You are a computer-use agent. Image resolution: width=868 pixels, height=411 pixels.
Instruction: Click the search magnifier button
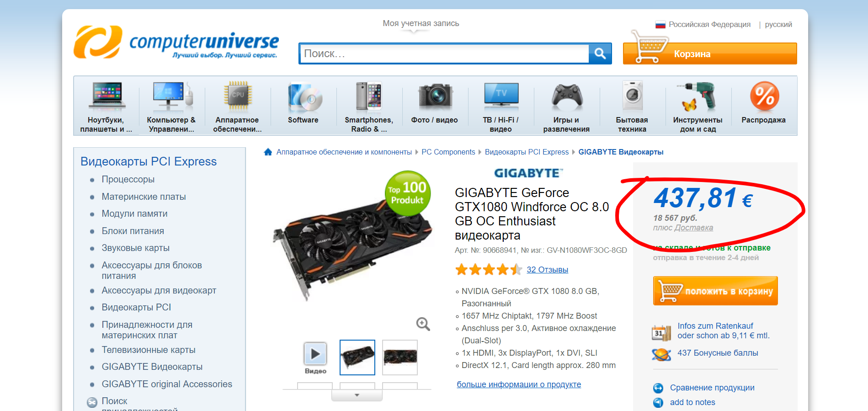pos(600,53)
